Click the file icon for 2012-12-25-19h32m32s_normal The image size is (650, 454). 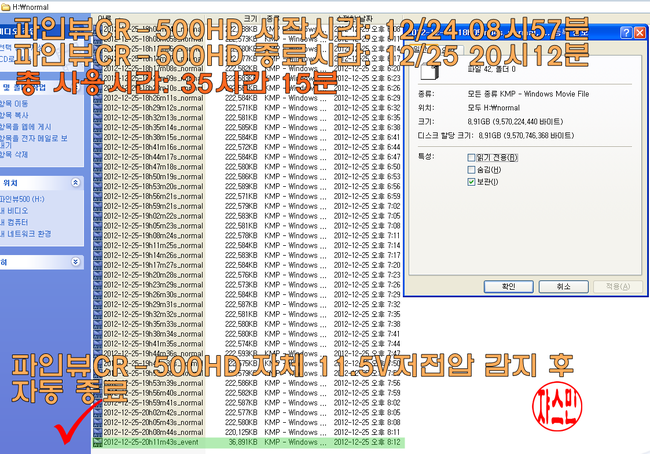[97, 315]
